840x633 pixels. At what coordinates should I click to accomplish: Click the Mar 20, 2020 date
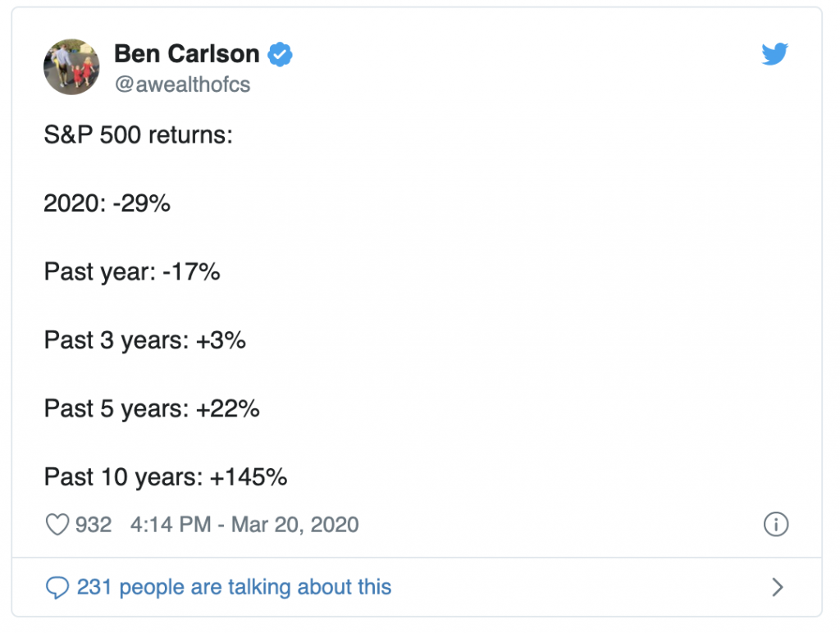point(296,525)
